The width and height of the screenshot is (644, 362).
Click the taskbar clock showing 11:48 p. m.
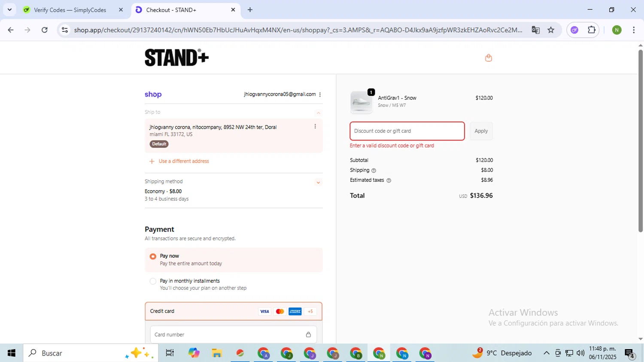pos(602,353)
